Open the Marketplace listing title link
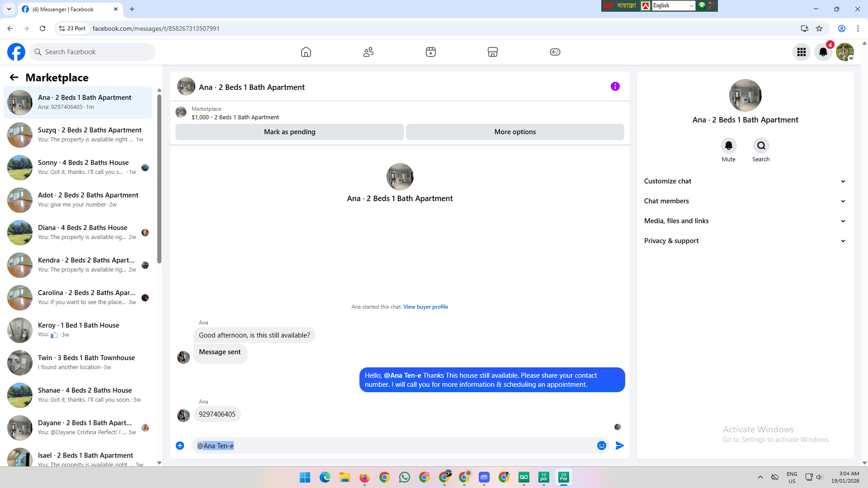The width and height of the screenshot is (868, 488). (x=235, y=117)
